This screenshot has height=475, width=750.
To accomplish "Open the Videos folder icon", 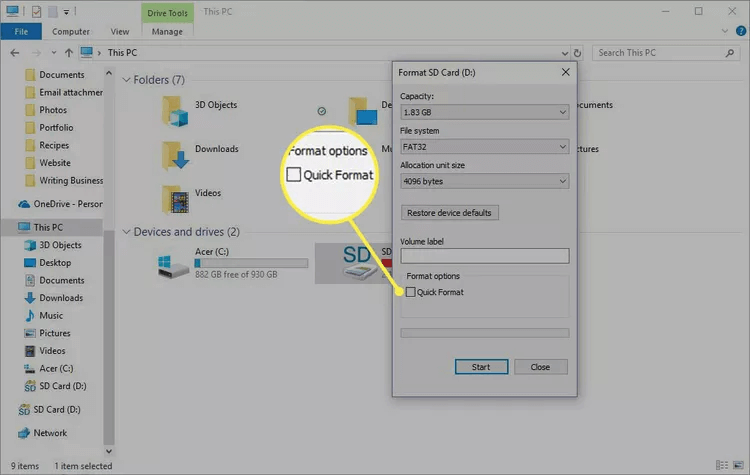I will [x=176, y=195].
